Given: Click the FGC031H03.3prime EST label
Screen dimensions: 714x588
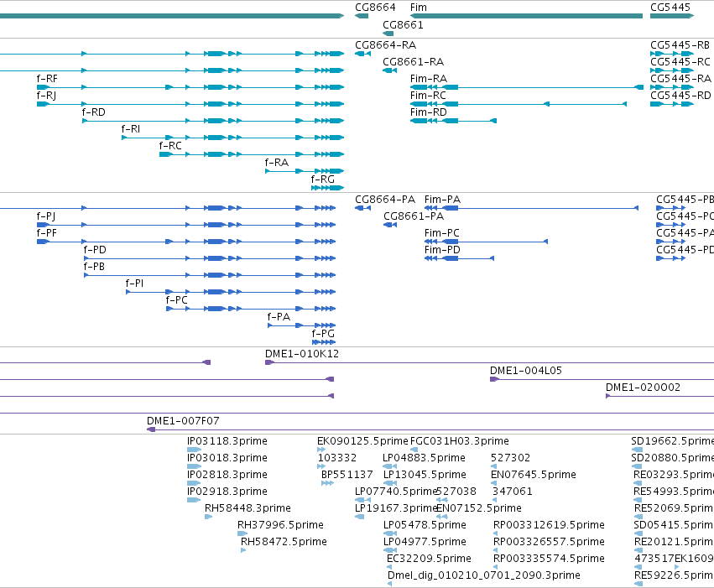Looking at the screenshot, I should coord(460,441).
